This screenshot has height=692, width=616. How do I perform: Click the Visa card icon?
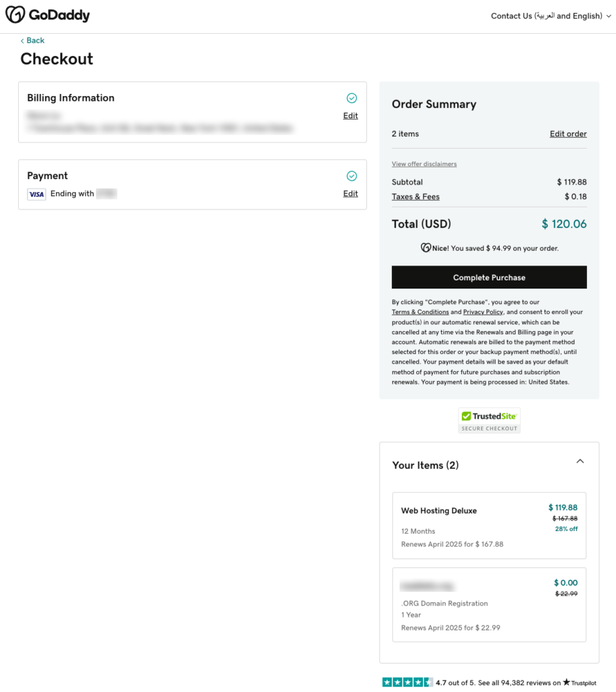pos(36,195)
